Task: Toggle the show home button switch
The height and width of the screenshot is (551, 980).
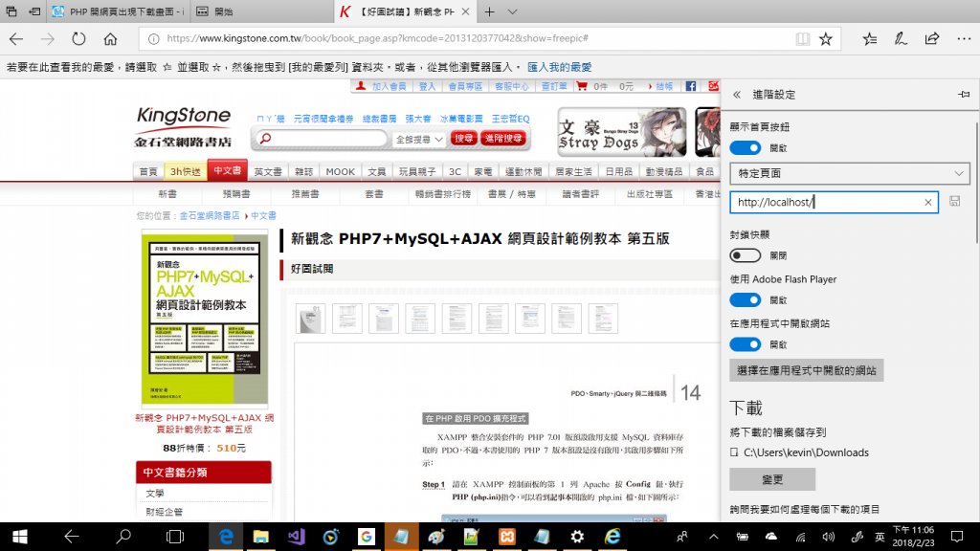Action: point(745,148)
